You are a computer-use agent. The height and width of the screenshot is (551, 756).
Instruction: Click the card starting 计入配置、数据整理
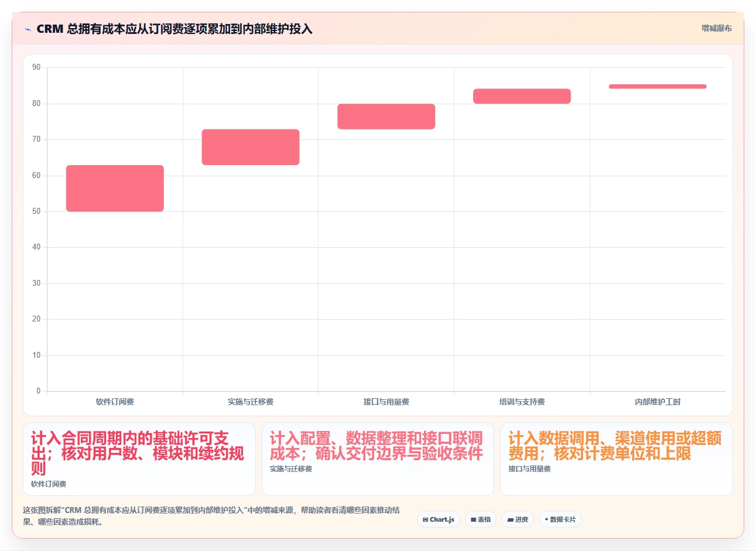(x=378, y=459)
